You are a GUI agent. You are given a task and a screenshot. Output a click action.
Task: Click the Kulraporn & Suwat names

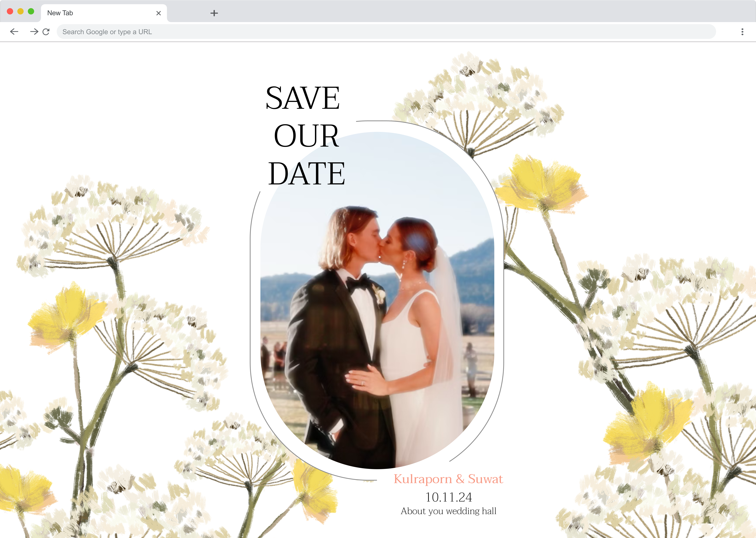coord(448,479)
